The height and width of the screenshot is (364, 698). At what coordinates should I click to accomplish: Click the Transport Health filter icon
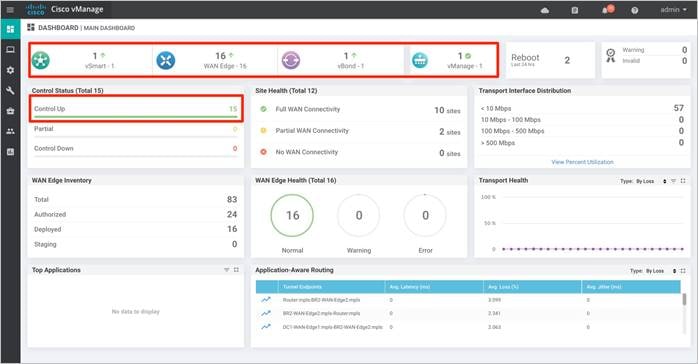click(674, 181)
